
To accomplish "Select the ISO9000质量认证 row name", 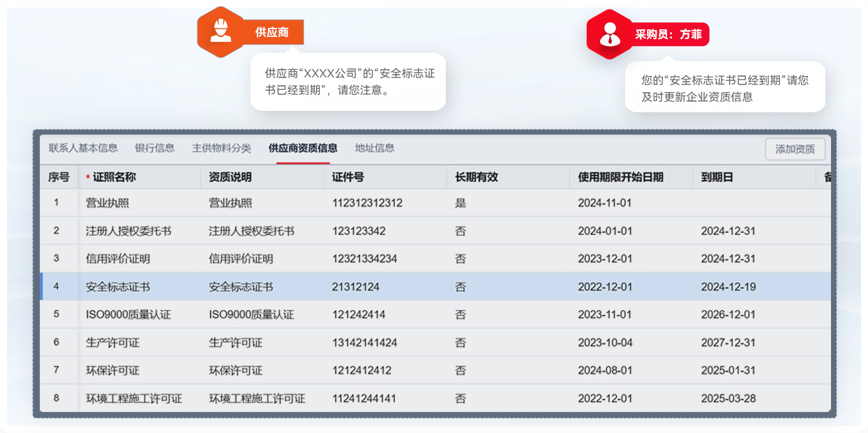I will [x=128, y=314].
